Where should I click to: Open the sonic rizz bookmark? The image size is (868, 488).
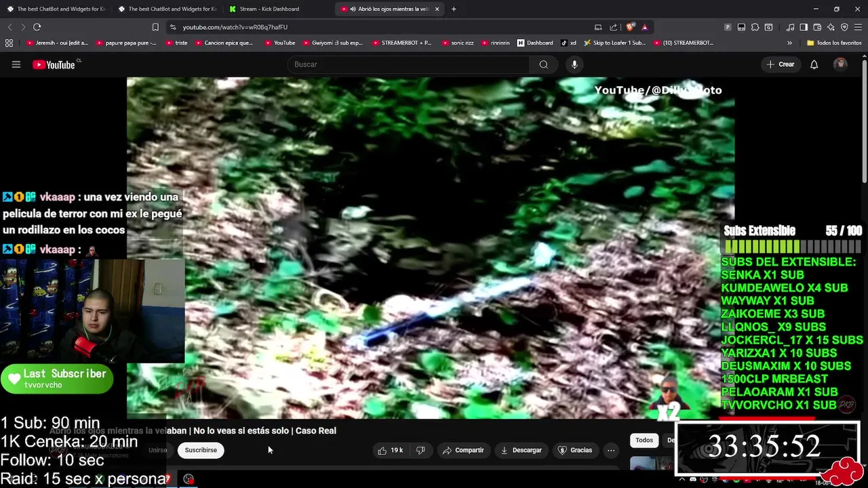click(458, 43)
